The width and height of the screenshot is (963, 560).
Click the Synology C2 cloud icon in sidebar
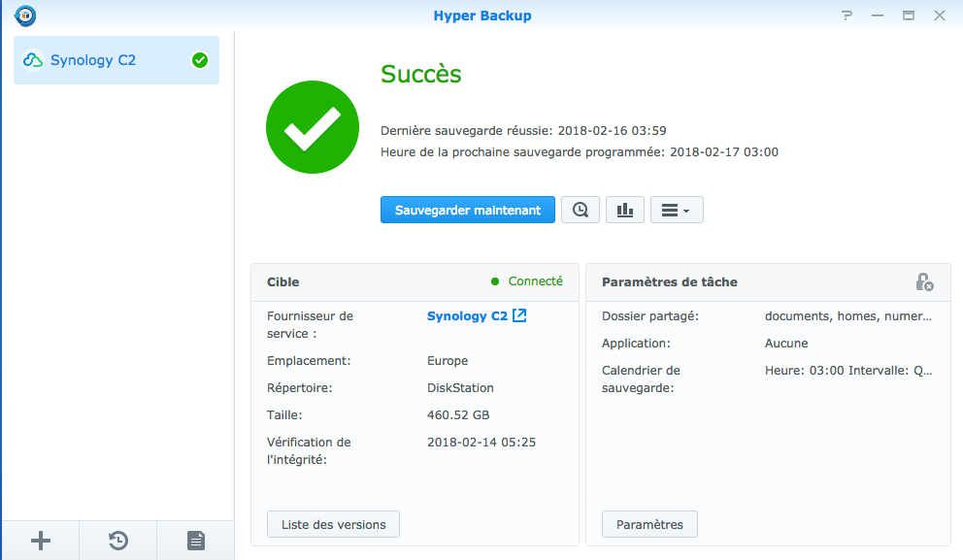[33, 60]
